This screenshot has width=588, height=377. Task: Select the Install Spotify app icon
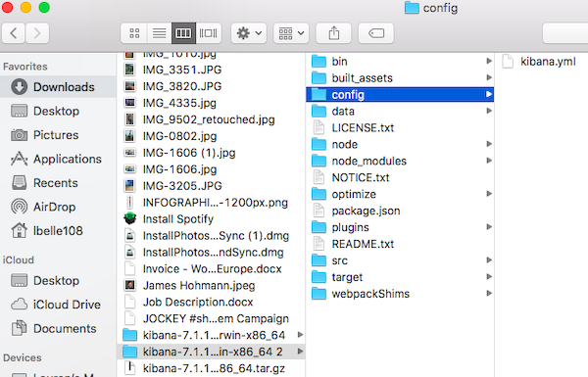tap(129, 218)
